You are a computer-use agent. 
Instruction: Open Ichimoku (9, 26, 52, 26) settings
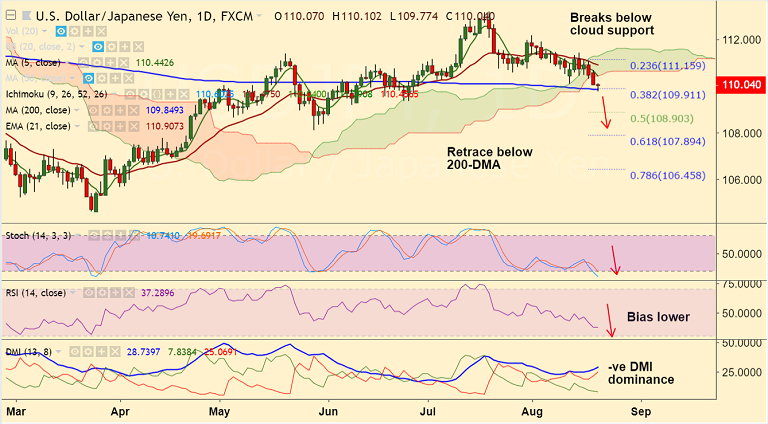click(x=144, y=94)
